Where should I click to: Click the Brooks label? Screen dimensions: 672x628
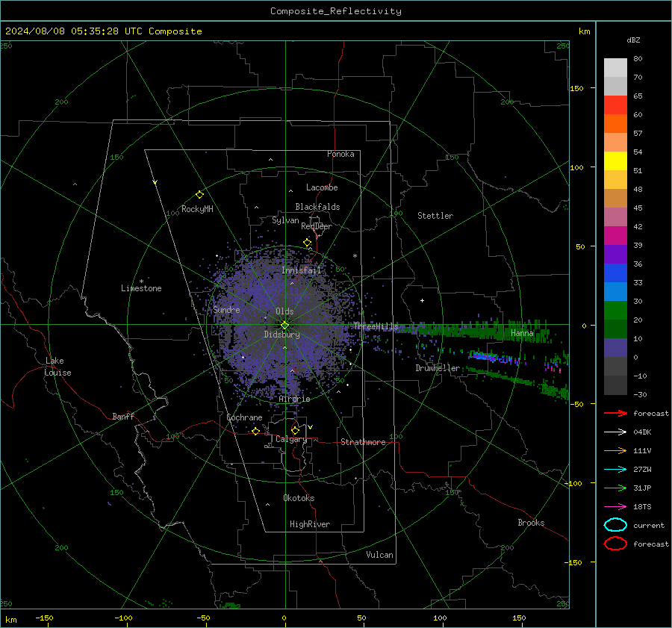531,523
